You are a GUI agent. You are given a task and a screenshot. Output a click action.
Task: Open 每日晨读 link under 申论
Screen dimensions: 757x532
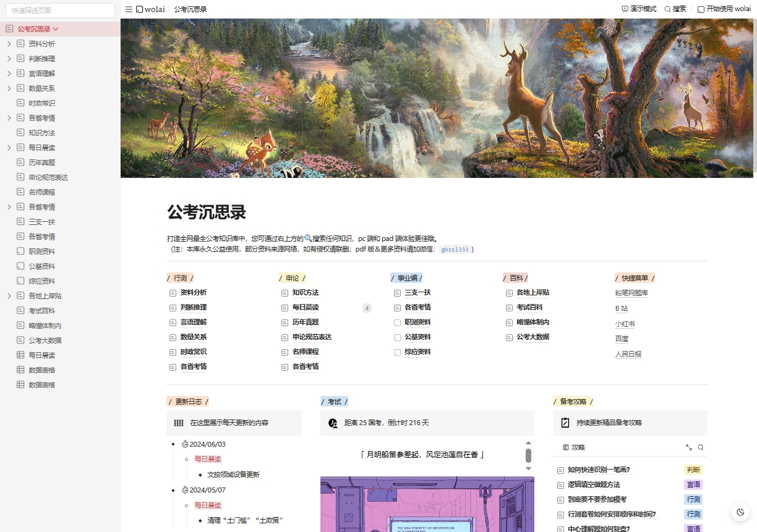click(x=306, y=308)
